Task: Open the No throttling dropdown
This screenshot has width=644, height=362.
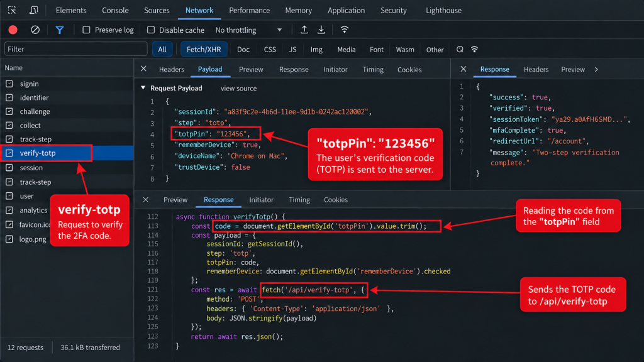Action: [x=249, y=30]
